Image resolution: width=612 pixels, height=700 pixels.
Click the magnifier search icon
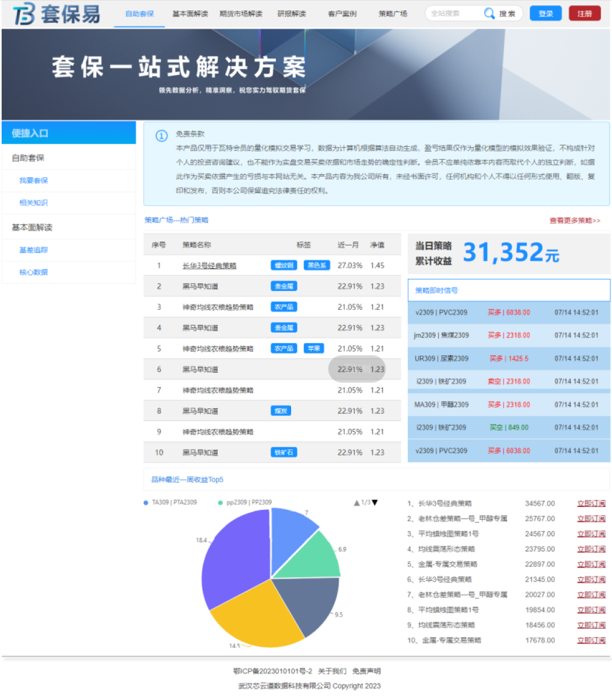point(489,13)
